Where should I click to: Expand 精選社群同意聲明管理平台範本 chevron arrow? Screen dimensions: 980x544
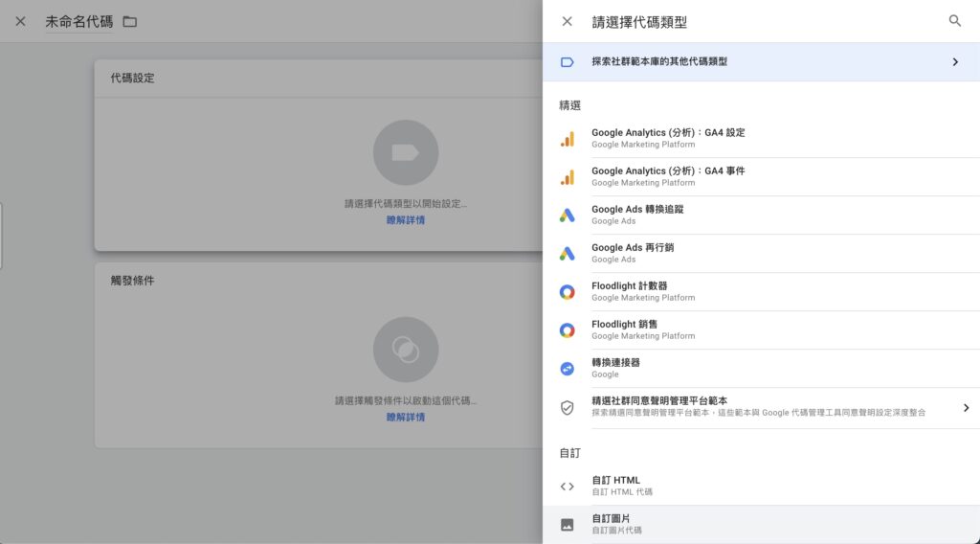coord(966,408)
